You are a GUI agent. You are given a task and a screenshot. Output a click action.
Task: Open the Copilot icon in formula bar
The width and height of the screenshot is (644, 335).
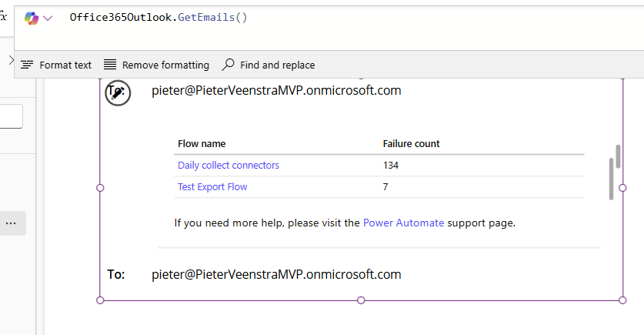point(32,18)
